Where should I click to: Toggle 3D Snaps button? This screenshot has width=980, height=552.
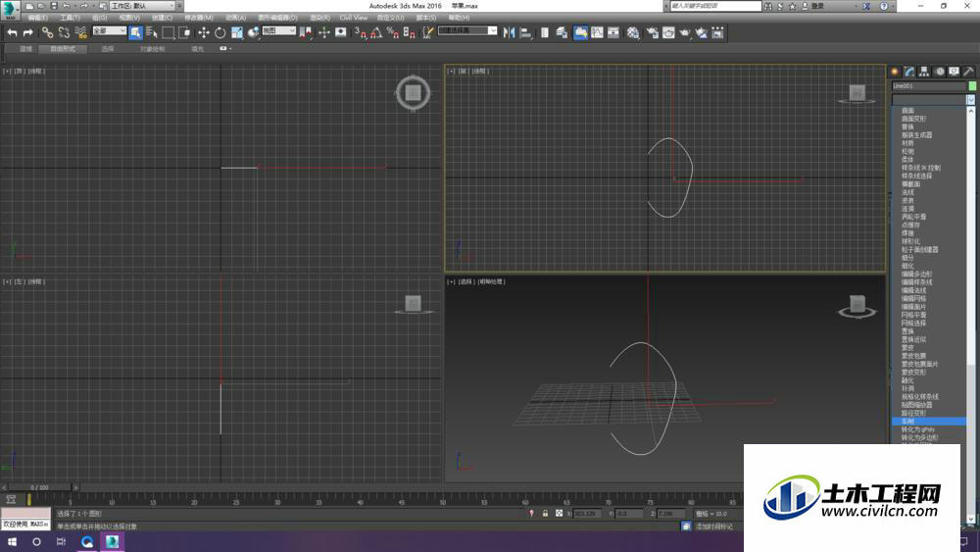pos(360,32)
